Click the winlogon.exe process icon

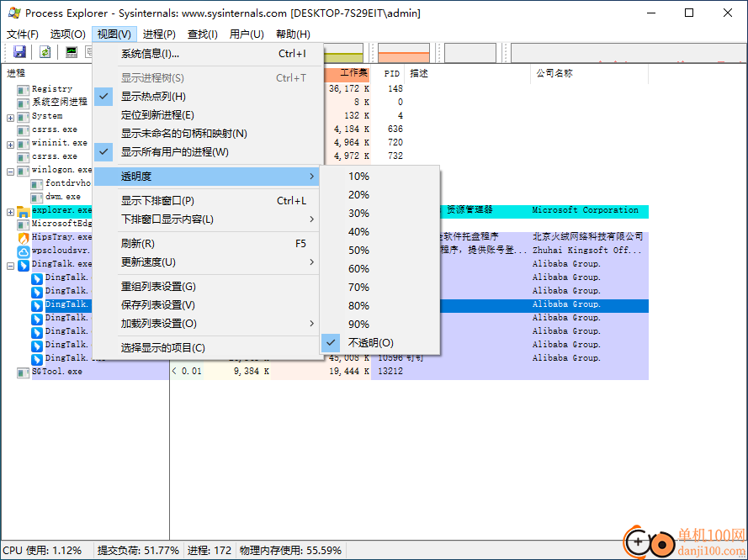click(x=23, y=171)
